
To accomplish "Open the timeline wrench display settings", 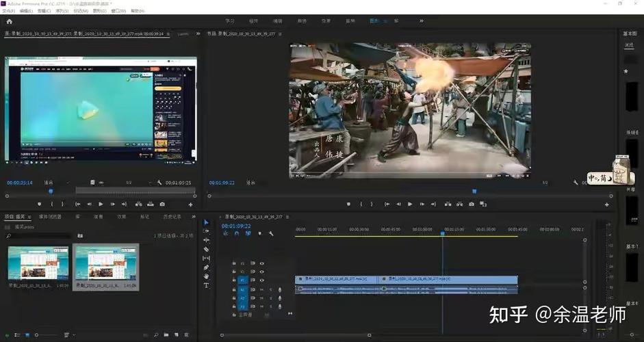I will coord(271,233).
